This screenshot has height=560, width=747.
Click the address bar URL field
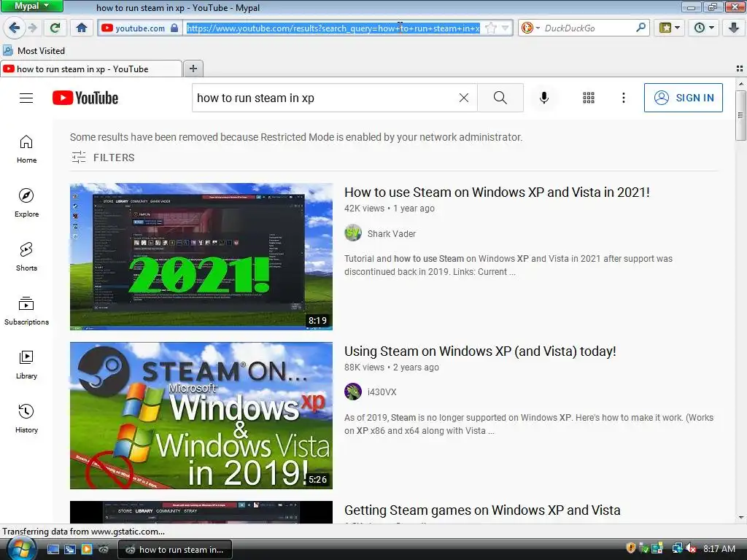pos(333,28)
